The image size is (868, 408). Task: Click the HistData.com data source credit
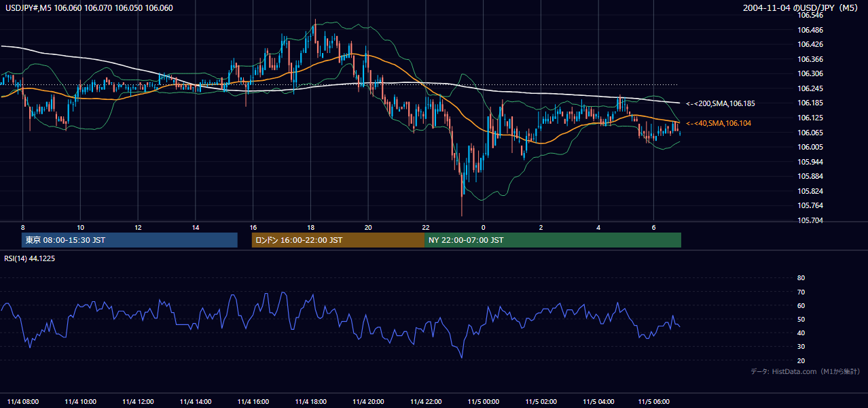[806, 371]
